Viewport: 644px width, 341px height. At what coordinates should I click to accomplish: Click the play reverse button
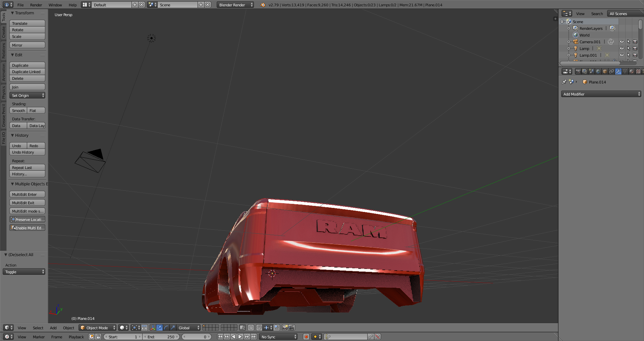tap(233, 337)
